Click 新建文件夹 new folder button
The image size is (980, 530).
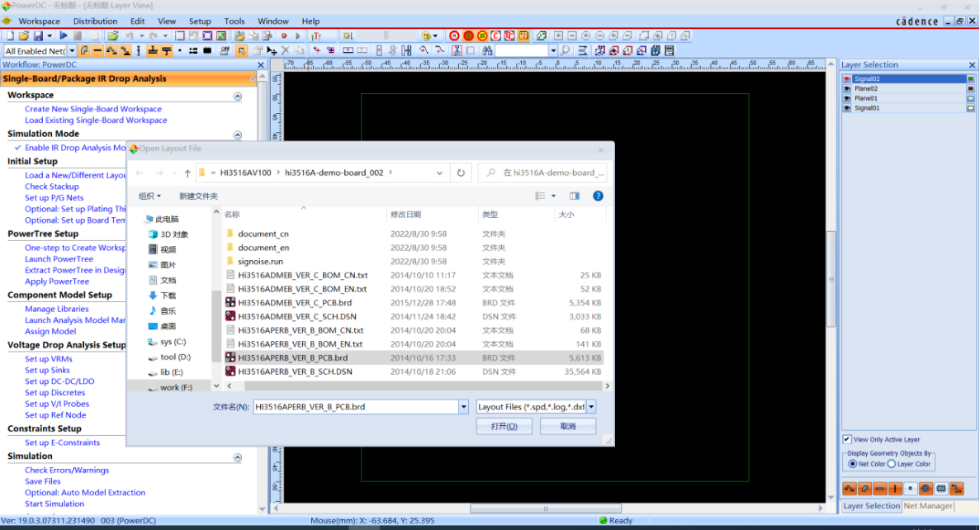pos(198,196)
